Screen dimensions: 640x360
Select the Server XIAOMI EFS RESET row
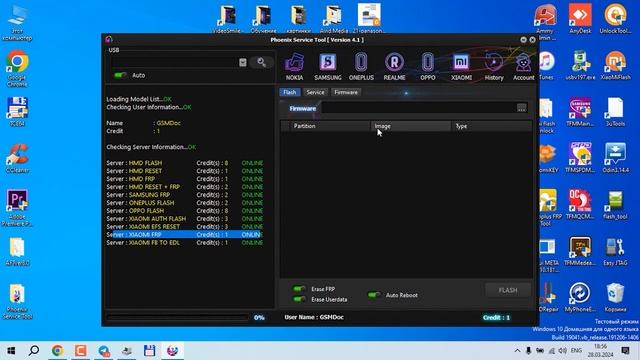185,227
